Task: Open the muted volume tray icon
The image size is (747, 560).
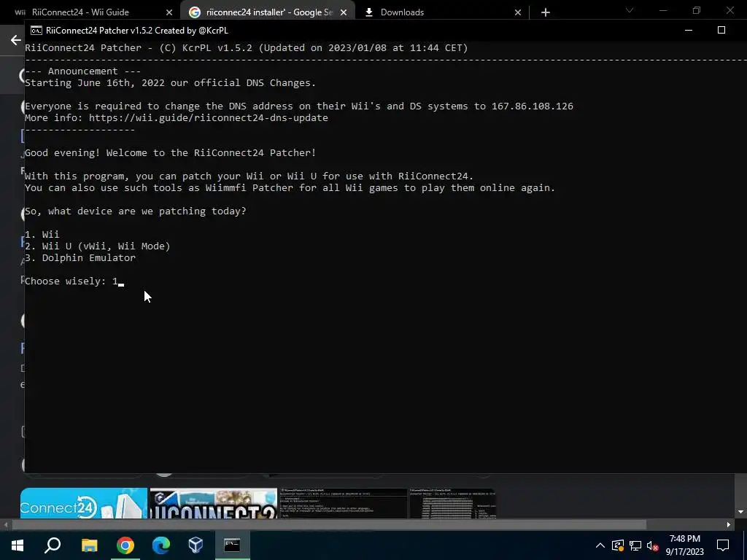Action: [x=653, y=545]
